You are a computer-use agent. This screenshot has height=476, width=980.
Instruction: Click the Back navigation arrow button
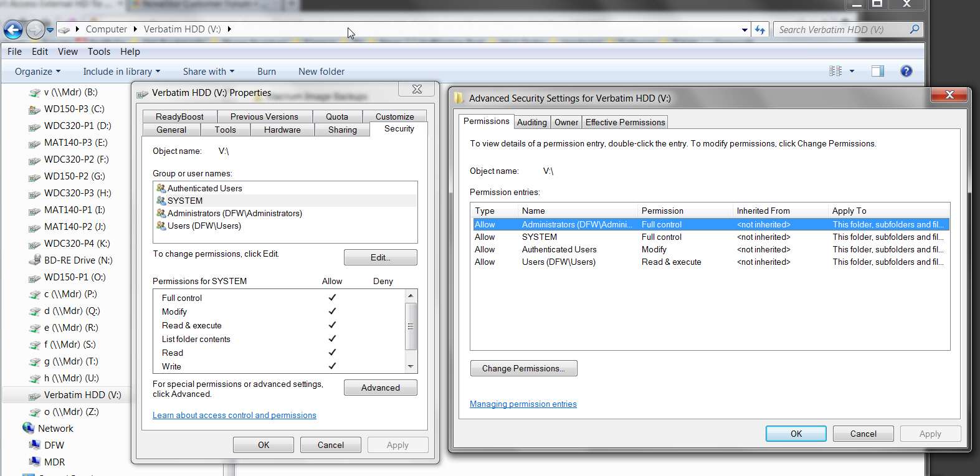tap(13, 29)
